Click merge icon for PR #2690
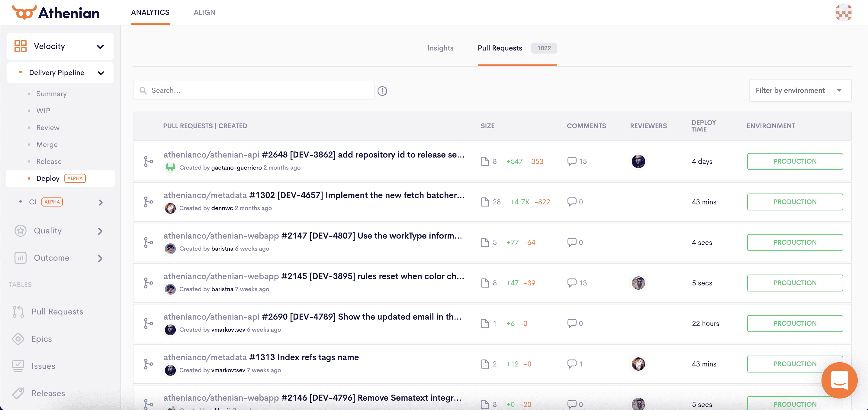The height and width of the screenshot is (410, 868). (x=148, y=323)
